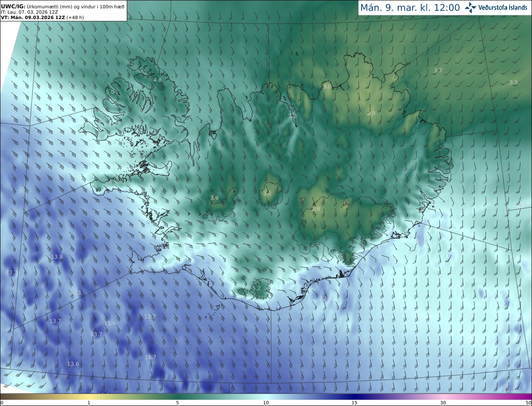
Task: Click the 3.9 value label on the glacier
Action: click(x=214, y=198)
